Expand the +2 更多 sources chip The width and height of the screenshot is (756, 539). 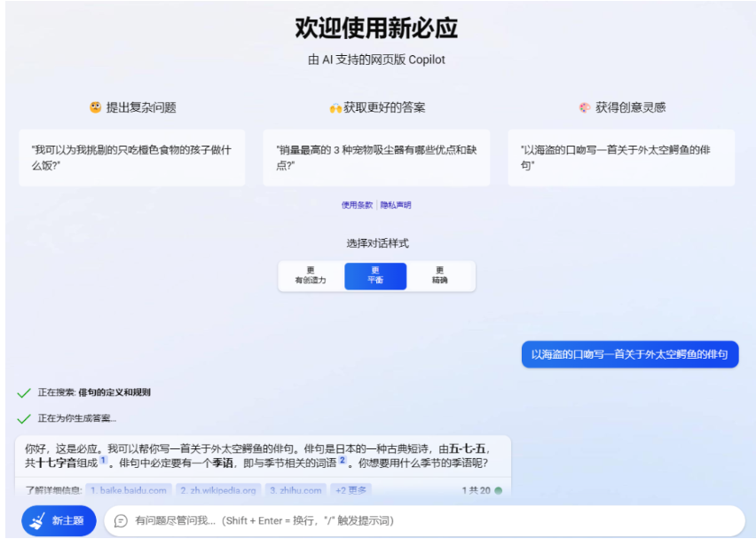(350, 490)
